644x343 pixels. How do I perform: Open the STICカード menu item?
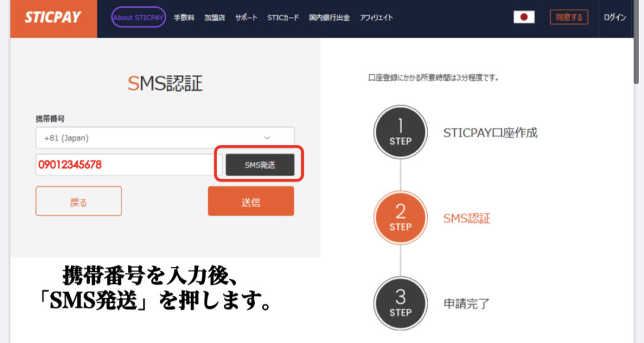coord(283,18)
